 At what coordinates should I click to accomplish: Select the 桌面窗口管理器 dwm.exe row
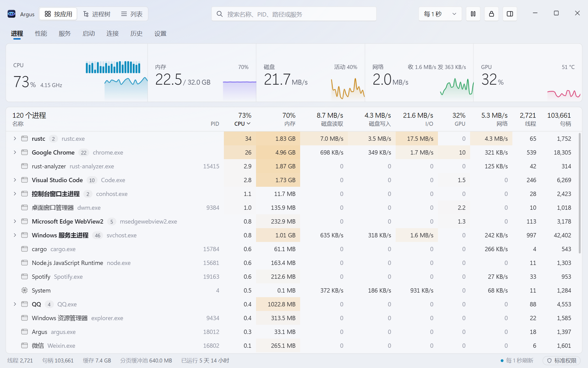point(292,208)
